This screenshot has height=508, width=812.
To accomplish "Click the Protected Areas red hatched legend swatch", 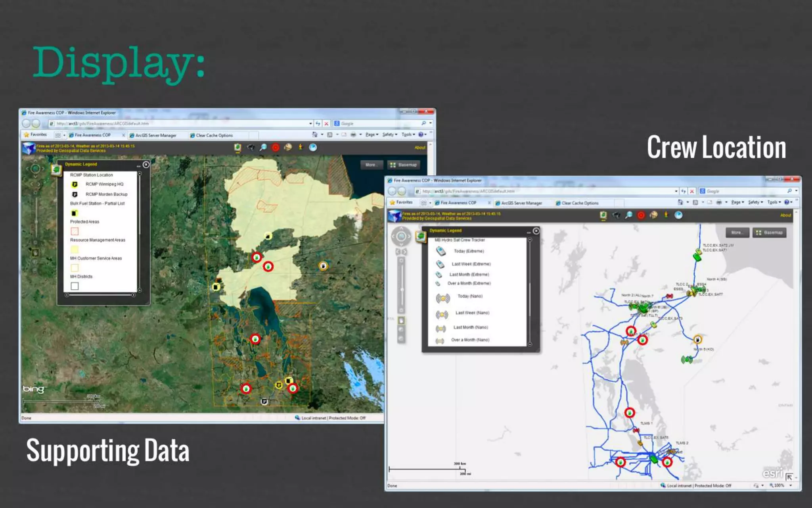I will (75, 231).
